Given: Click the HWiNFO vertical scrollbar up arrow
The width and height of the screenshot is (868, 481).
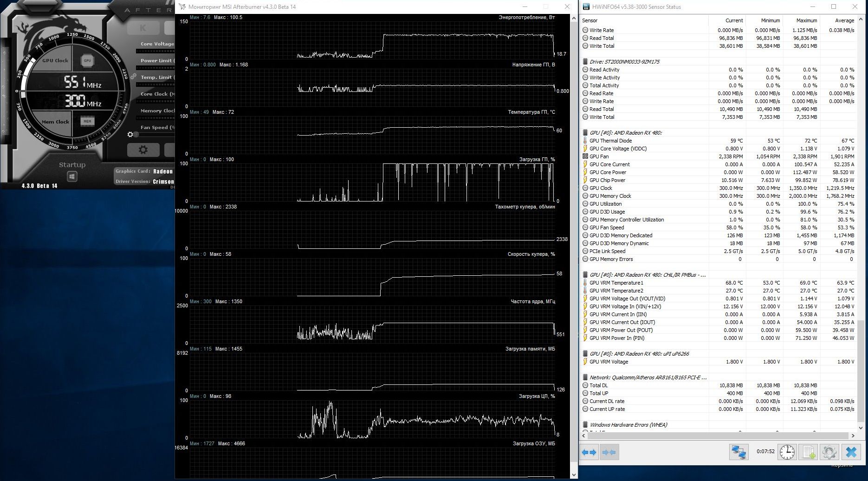Looking at the screenshot, I should tap(861, 19).
